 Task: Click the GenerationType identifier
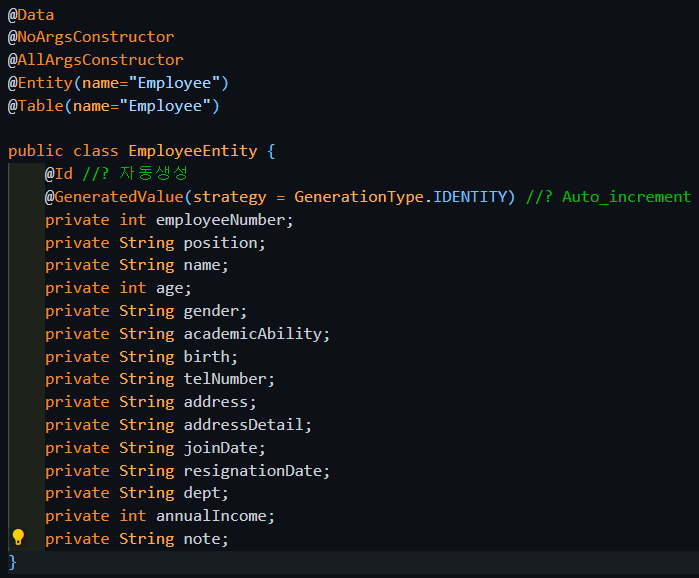tap(358, 197)
